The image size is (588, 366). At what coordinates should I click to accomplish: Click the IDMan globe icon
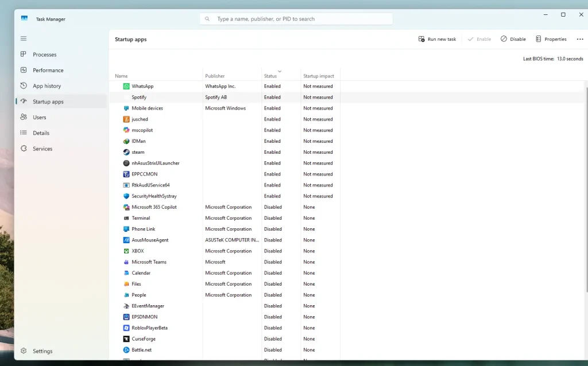[126, 141]
